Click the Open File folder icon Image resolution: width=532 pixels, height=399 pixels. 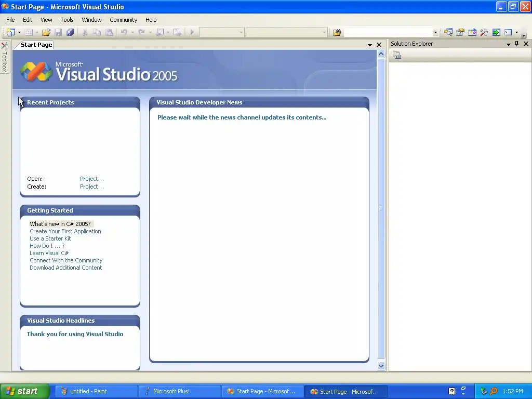click(x=46, y=32)
